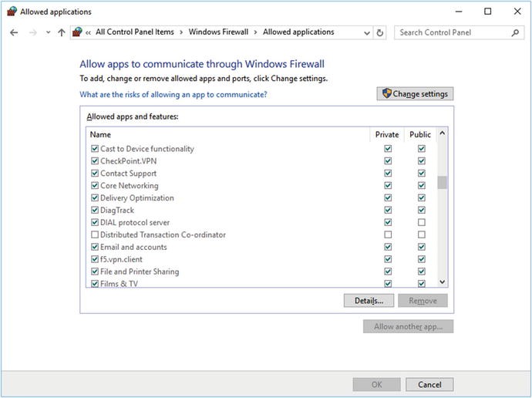
Task: Click the scroll up arrow of apps list
Action: click(442, 133)
